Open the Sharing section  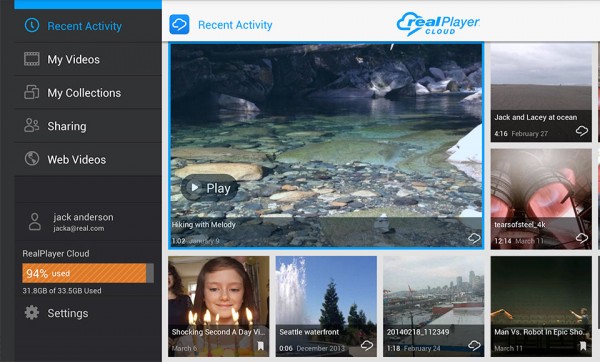tap(88, 126)
